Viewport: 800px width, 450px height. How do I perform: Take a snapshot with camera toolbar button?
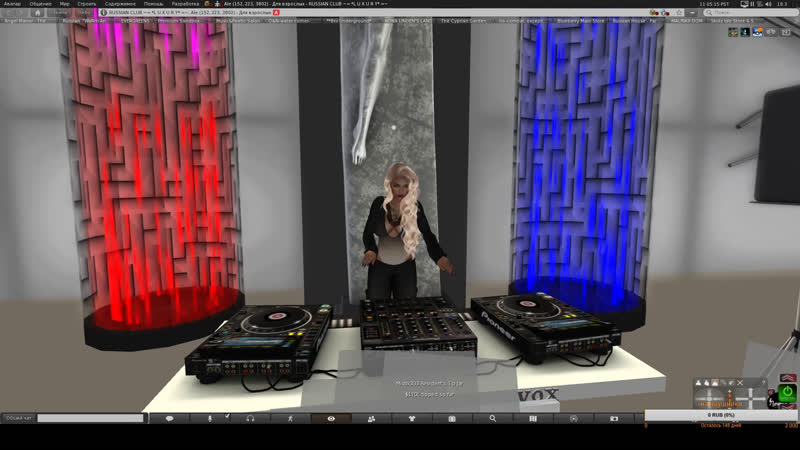coord(614,418)
